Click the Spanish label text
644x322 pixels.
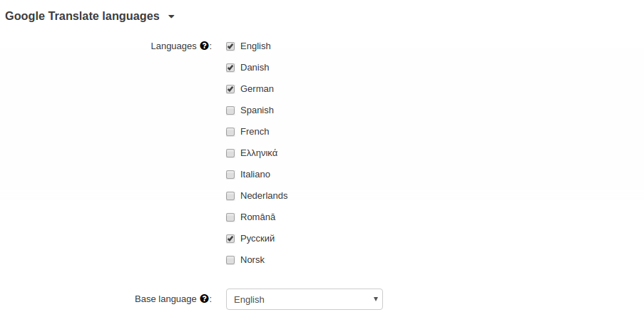click(257, 110)
